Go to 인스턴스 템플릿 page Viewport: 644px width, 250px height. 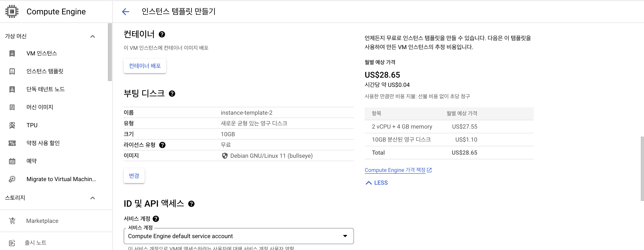tap(45, 71)
